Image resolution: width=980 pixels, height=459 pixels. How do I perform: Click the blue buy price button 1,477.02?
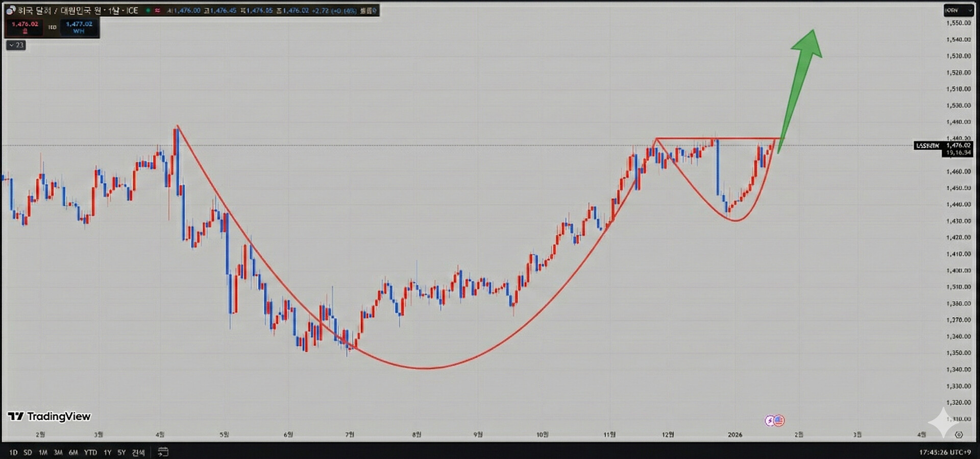click(x=79, y=27)
